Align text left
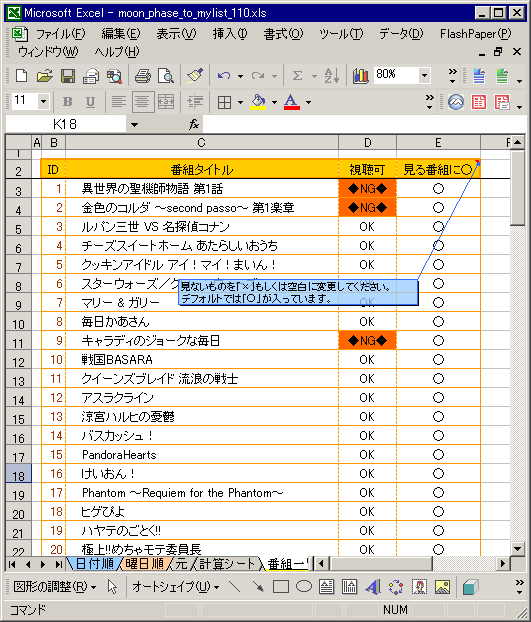The image size is (531, 622). [119, 102]
